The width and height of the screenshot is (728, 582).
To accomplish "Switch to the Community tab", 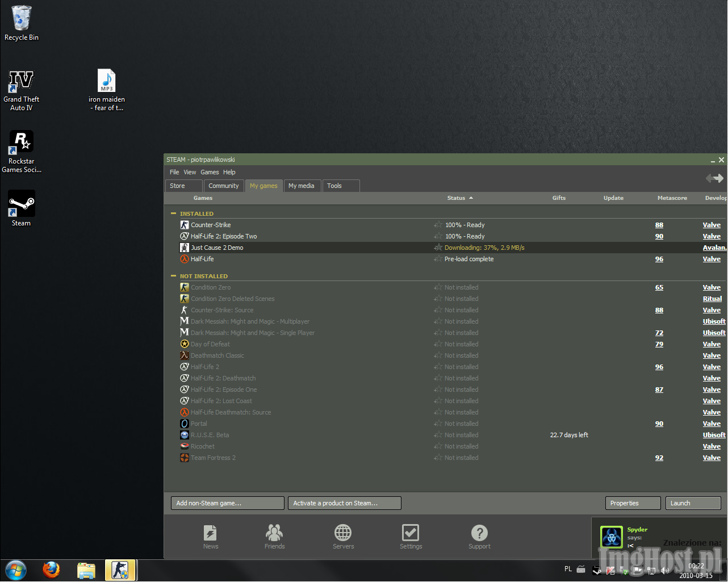I will click(224, 186).
